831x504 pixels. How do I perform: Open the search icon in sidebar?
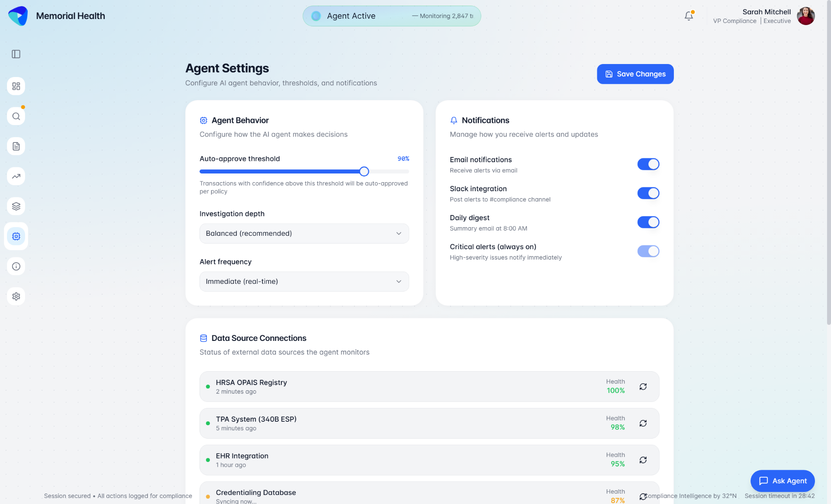tap(16, 116)
